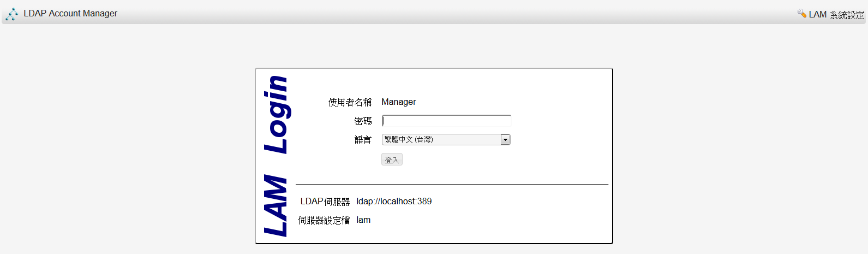Click the ldap://localhost:389 server address
Viewport: 868px width, 254px height.
pyautogui.click(x=394, y=202)
